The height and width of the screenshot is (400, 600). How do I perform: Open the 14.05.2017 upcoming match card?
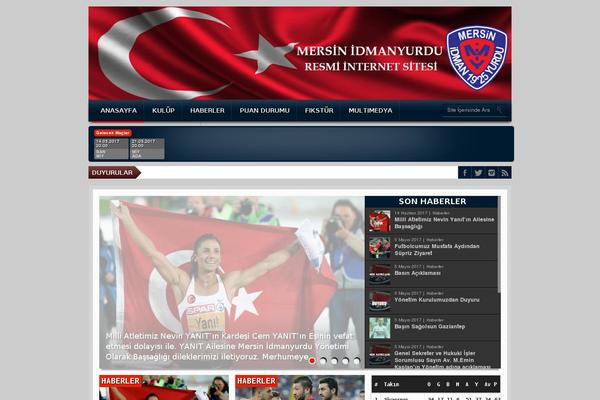pyautogui.click(x=111, y=149)
